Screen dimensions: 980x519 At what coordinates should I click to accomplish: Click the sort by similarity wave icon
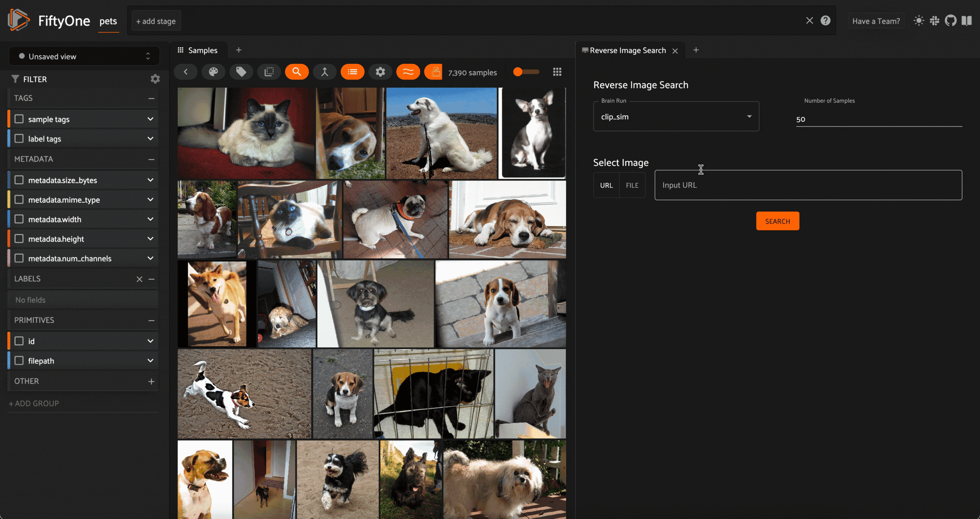408,72
